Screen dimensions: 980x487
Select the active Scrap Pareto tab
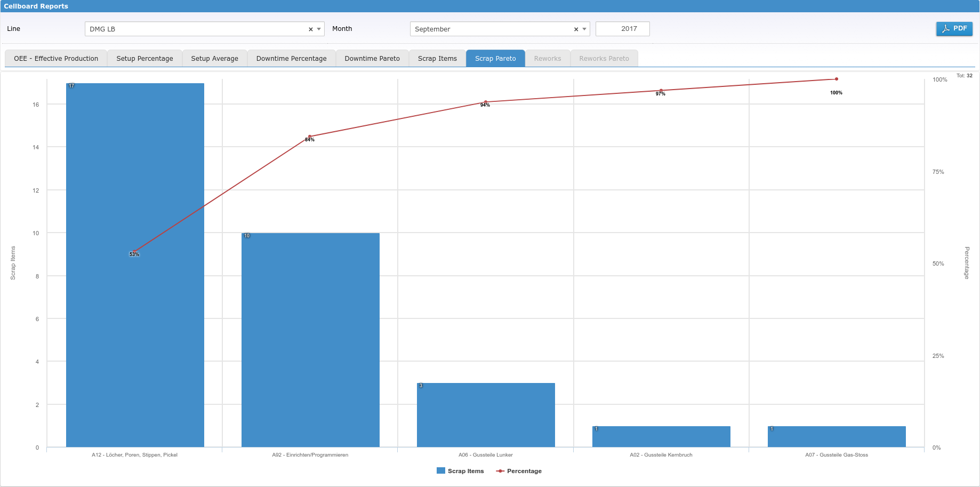pyautogui.click(x=495, y=59)
